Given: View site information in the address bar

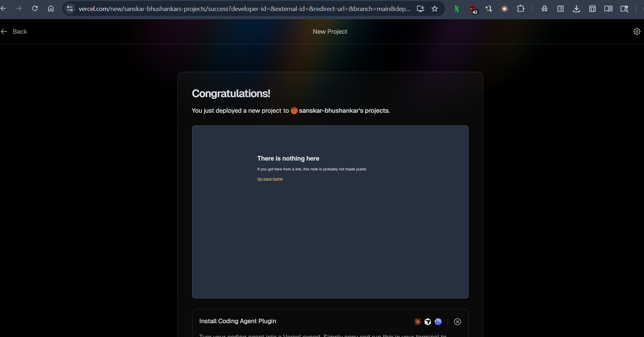Looking at the screenshot, I should click(70, 9).
